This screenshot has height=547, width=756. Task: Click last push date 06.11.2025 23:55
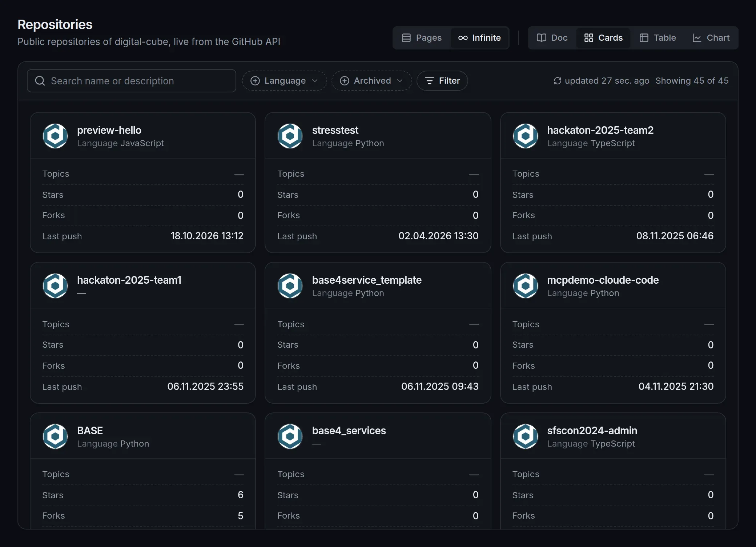205,386
